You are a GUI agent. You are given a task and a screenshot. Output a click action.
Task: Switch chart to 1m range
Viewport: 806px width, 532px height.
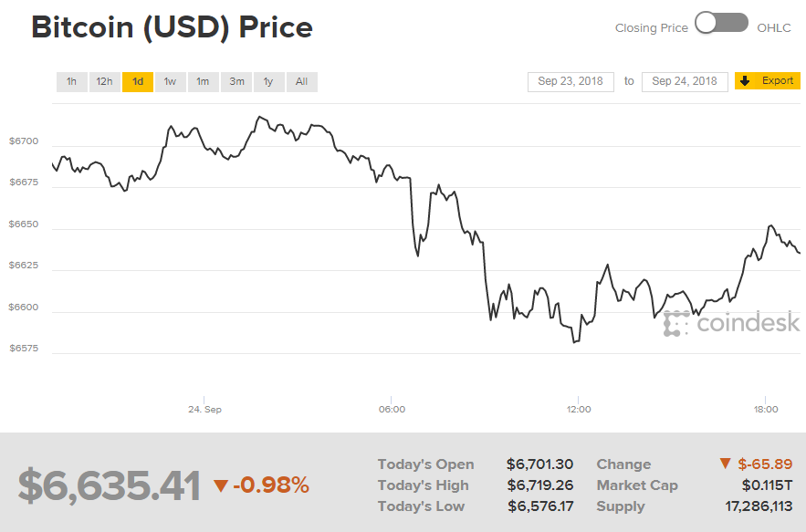tap(203, 81)
